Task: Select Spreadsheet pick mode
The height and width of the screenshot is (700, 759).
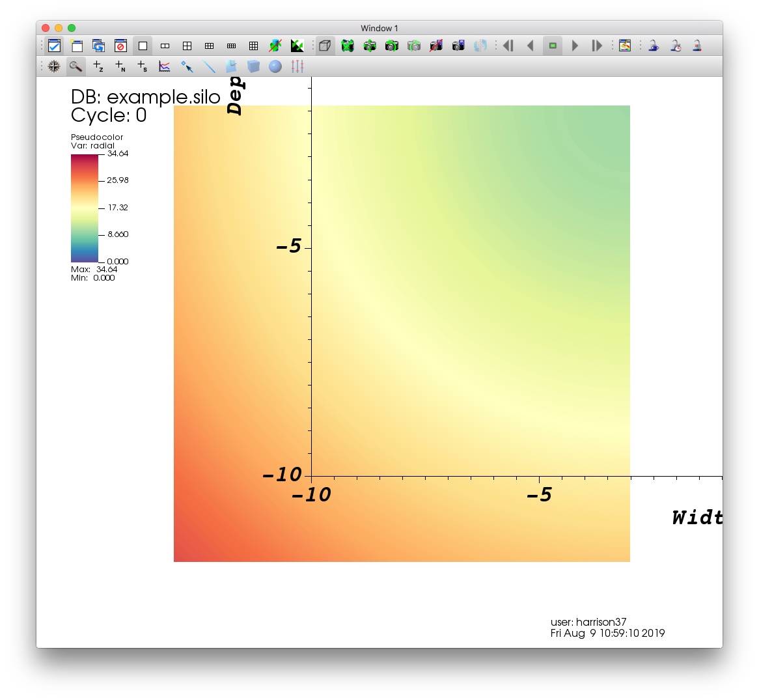Action: point(143,66)
